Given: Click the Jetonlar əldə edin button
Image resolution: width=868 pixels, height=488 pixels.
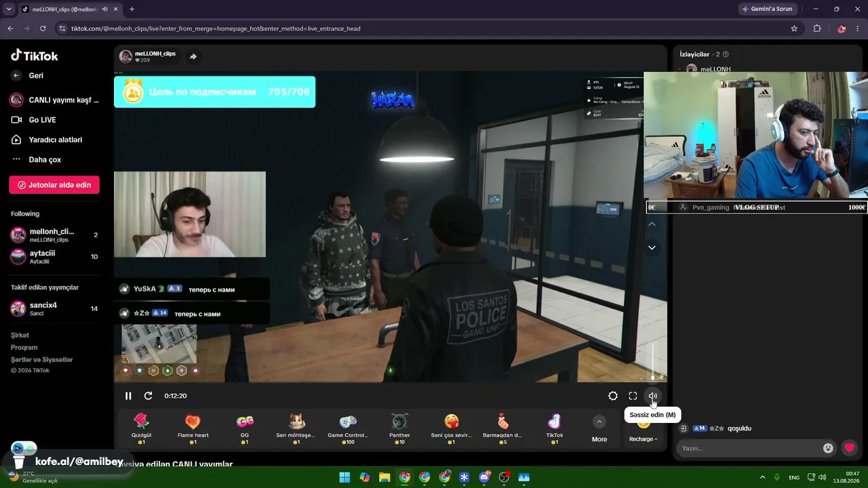Looking at the screenshot, I should click(54, 185).
